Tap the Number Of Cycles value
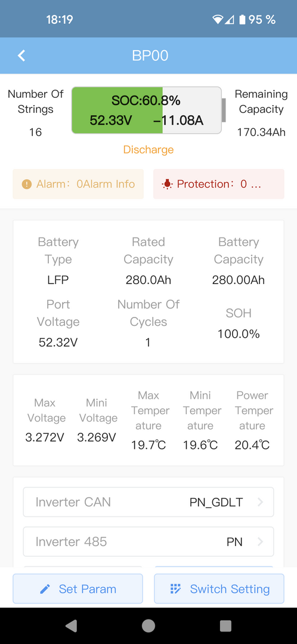The height and width of the screenshot is (644, 297). pyautogui.click(x=148, y=342)
